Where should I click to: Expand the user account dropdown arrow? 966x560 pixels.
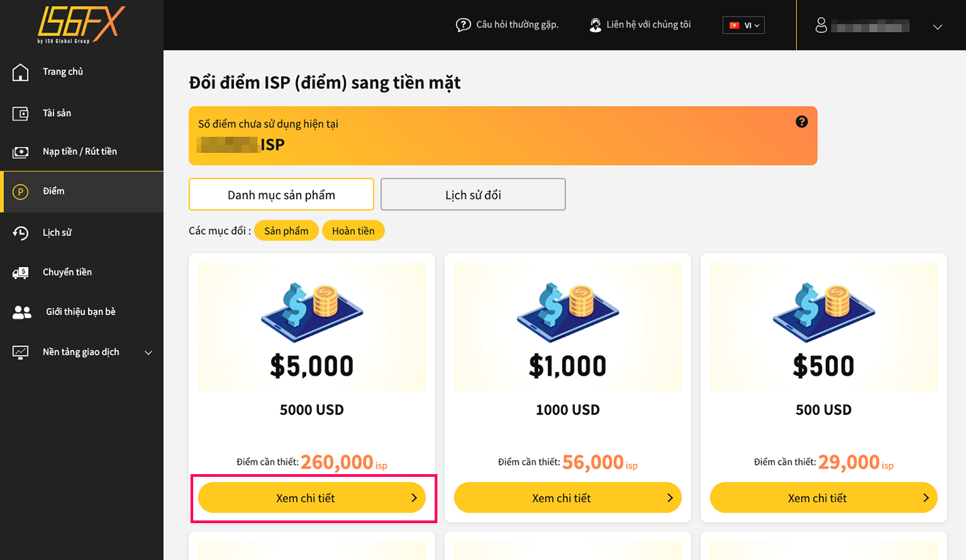(x=938, y=27)
